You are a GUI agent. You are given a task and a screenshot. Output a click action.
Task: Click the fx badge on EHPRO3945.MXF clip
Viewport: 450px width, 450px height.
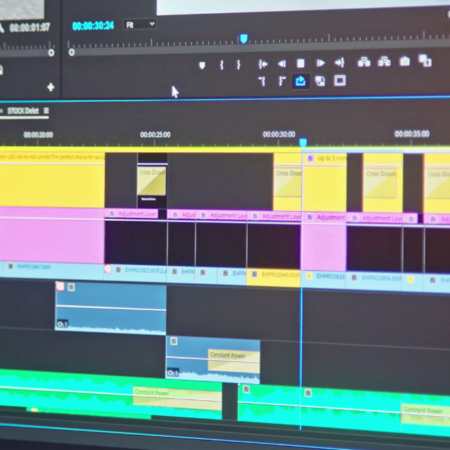click(254, 274)
